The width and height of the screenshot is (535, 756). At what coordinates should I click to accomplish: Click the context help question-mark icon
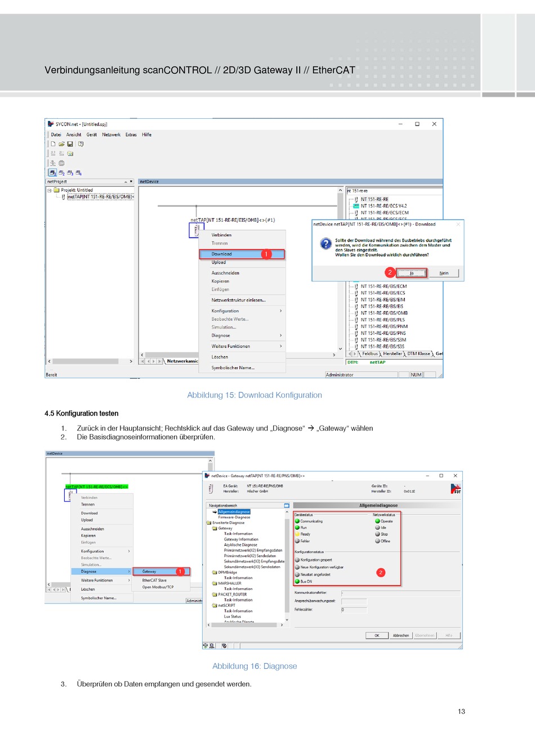coord(81,144)
